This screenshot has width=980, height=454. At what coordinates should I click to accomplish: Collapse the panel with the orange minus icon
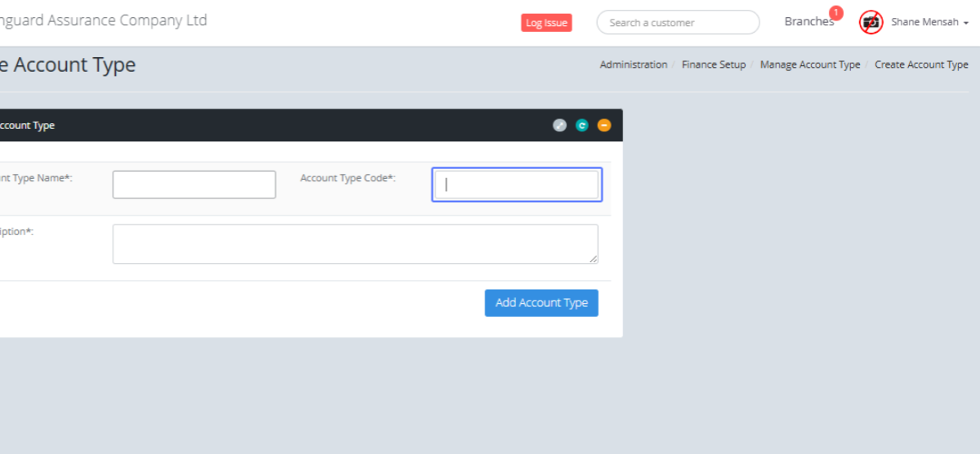click(604, 125)
